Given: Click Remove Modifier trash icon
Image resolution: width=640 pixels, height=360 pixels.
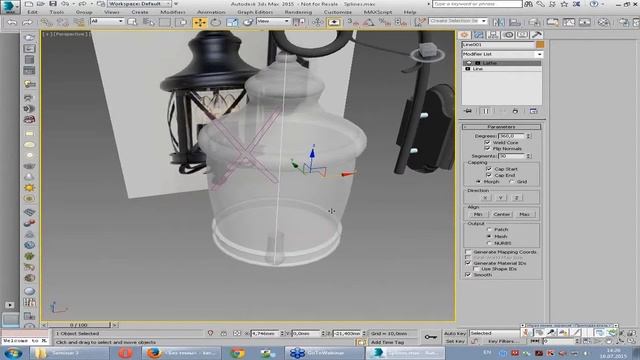Looking at the screenshot, I should pos(516,111).
